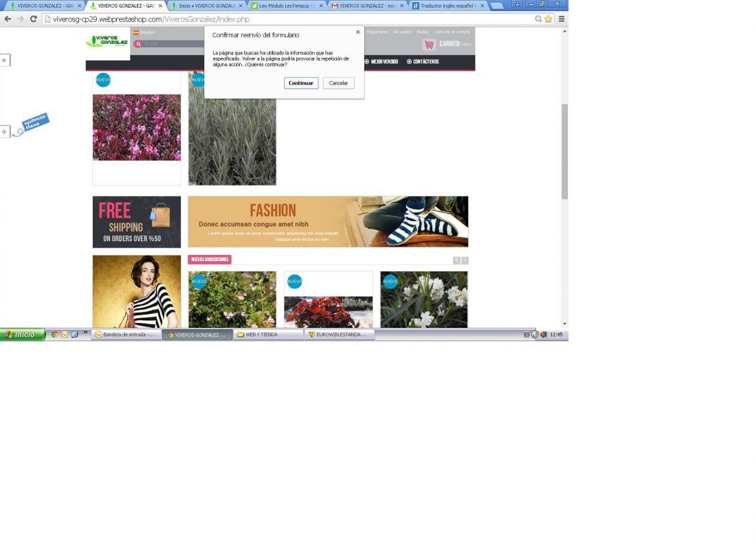
Task: Click the customize theme tag
Action: point(35,122)
